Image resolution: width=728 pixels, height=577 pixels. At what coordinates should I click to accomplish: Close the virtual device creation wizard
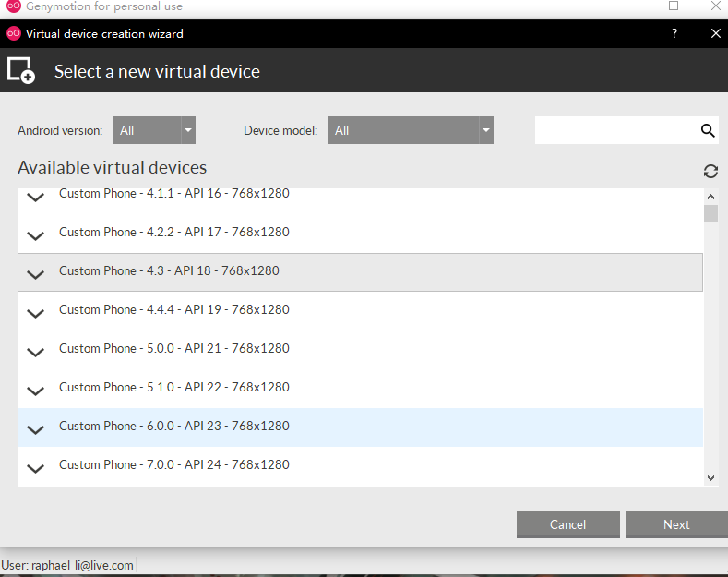pos(715,33)
